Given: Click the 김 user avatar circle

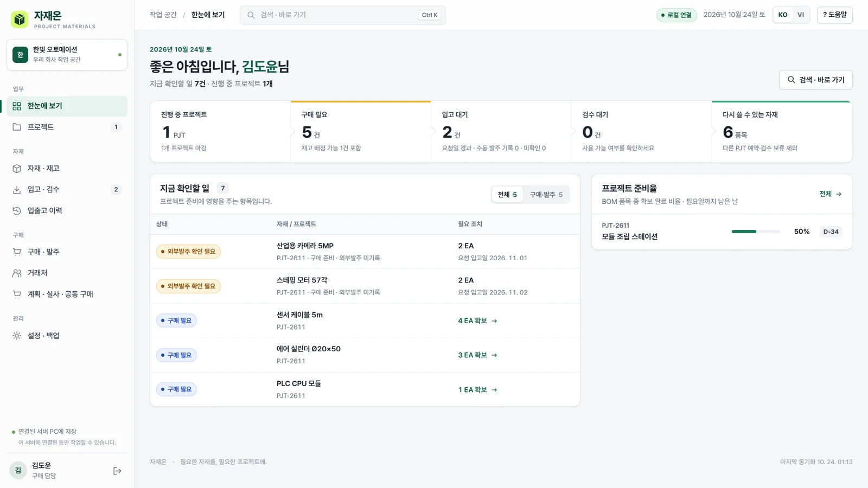Looking at the screenshot, I should click(x=18, y=471).
